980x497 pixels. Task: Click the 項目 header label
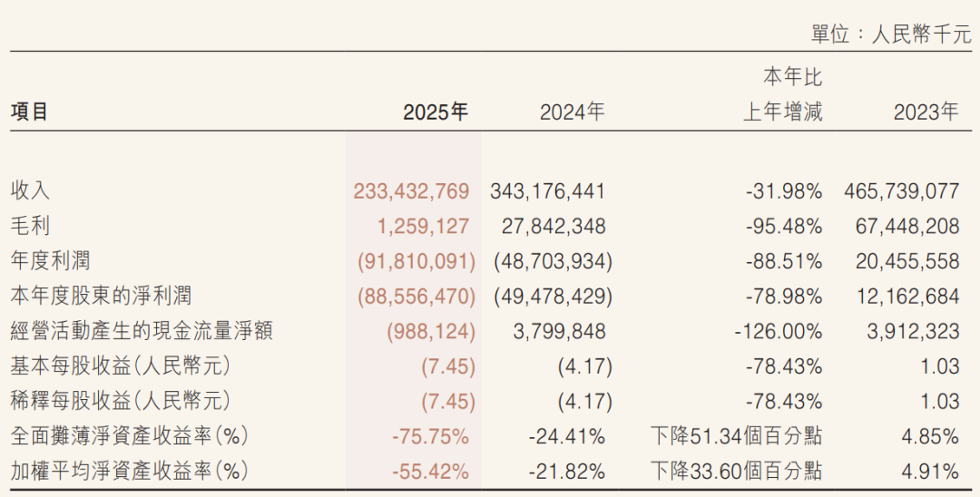pyautogui.click(x=30, y=112)
